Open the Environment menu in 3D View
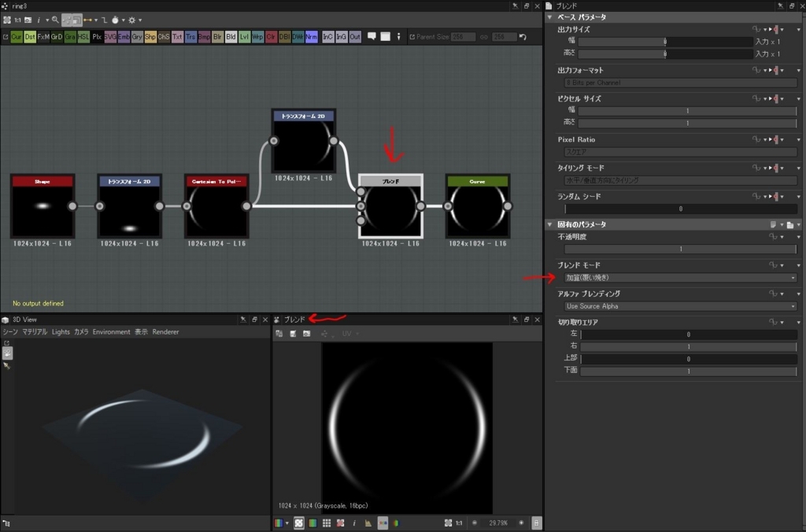The image size is (806, 532). pyautogui.click(x=112, y=332)
